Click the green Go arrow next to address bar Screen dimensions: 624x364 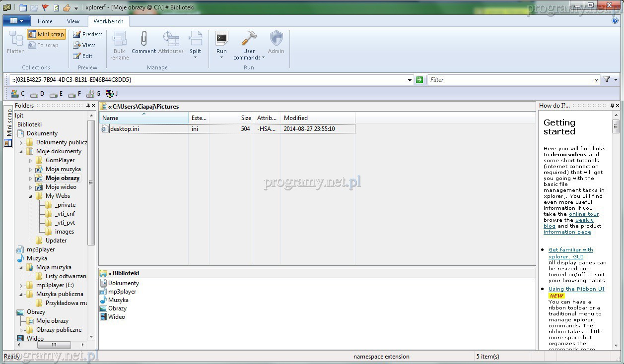pos(419,80)
